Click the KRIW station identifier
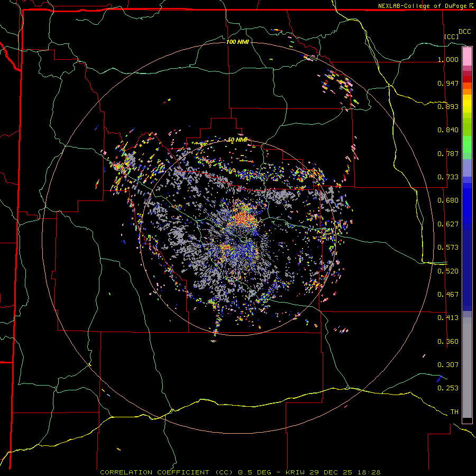The width and height of the screenshot is (476, 476). [295, 472]
